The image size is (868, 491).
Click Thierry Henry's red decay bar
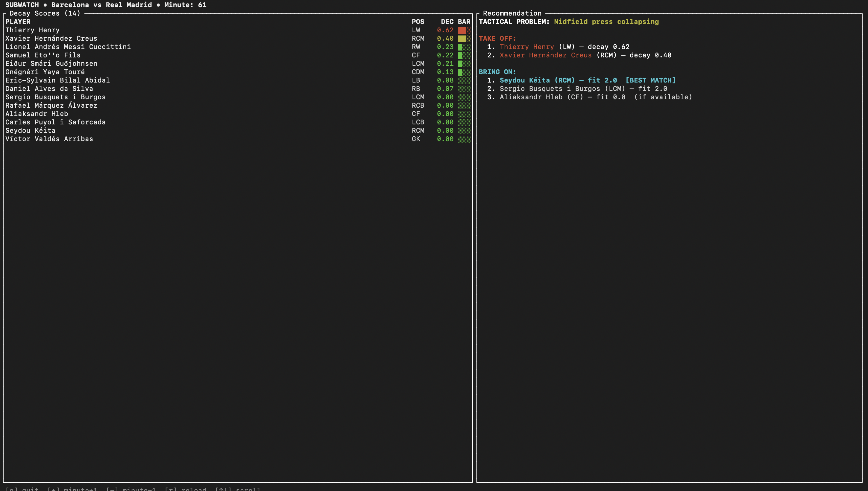[x=464, y=30]
